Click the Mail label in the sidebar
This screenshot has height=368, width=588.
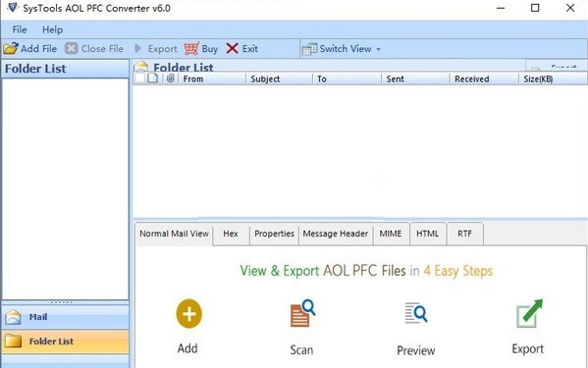point(38,317)
